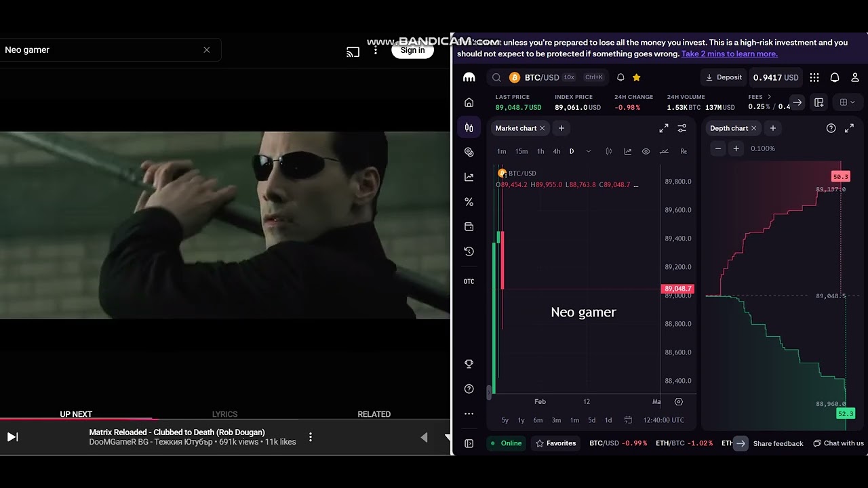Add tab beside Market chart
The width and height of the screenshot is (868, 488).
click(561, 128)
